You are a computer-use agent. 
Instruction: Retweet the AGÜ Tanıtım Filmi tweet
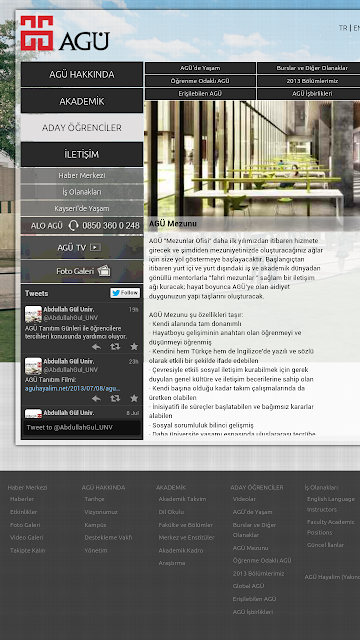(x=115, y=398)
